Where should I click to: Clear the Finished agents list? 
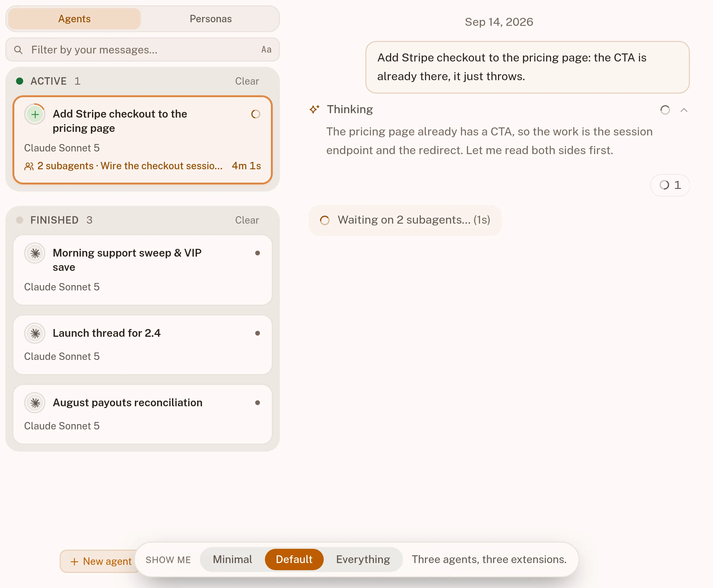coord(247,220)
